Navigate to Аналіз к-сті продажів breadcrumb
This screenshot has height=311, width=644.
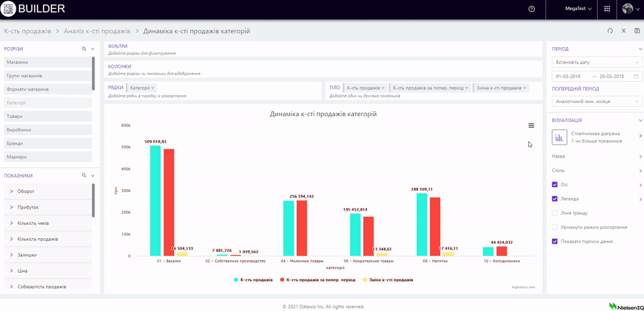click(96, 31)
